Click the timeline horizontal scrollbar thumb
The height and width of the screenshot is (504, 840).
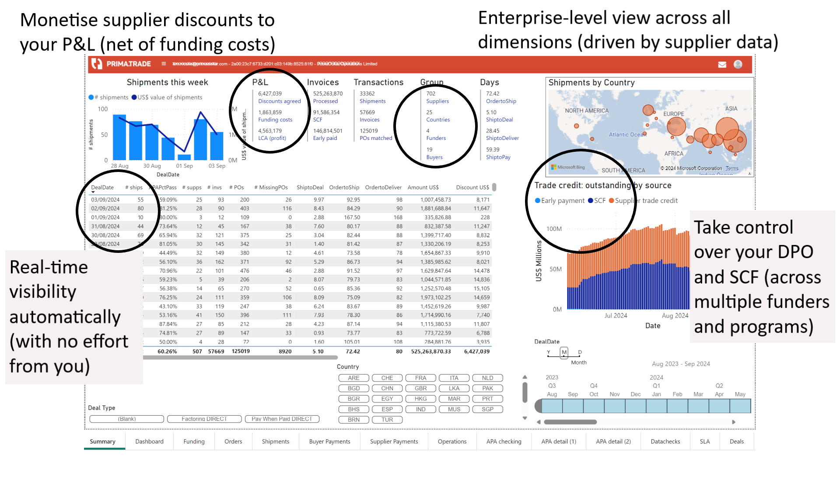coord(570,422)
